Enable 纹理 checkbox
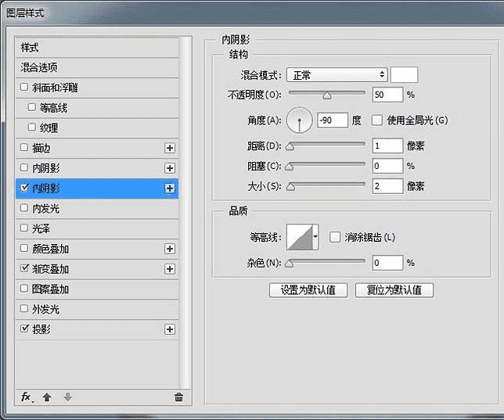Screen dimensions: 504x420 [31, 127]
